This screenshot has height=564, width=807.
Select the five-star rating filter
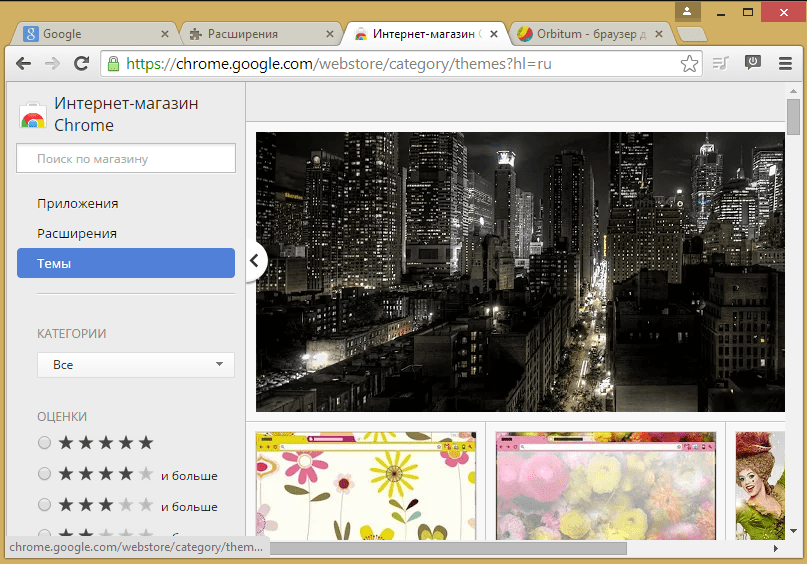44,442
